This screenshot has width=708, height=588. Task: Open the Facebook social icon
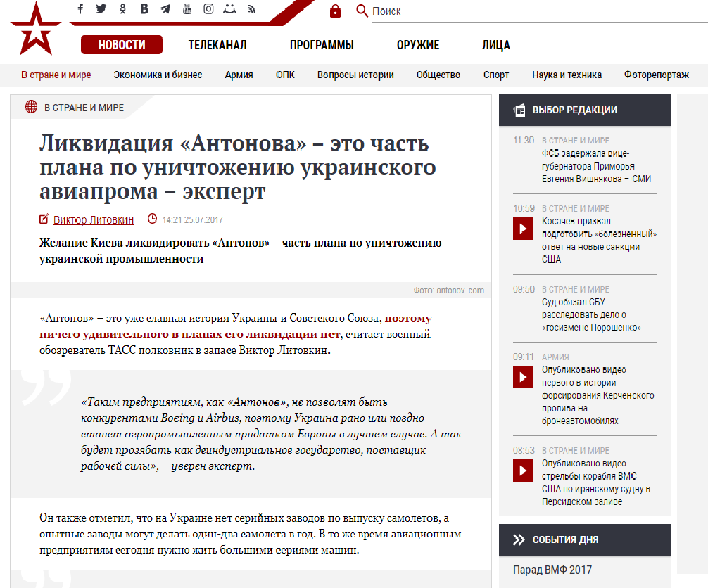point(80,9)
